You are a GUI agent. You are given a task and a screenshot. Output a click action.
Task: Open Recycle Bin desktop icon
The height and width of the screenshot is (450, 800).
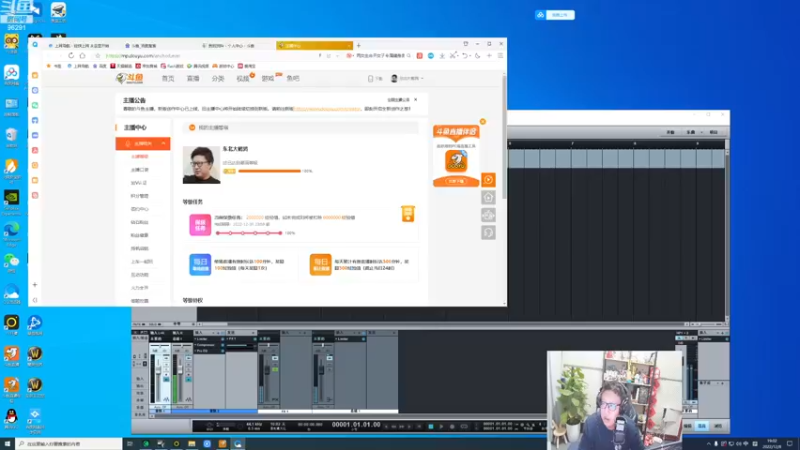[11, 135]
